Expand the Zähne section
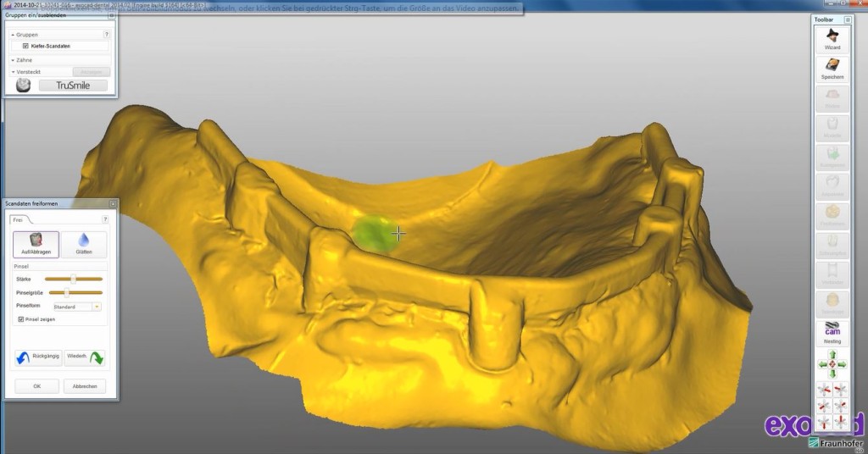Screen dimensions: 868x454 13,60
